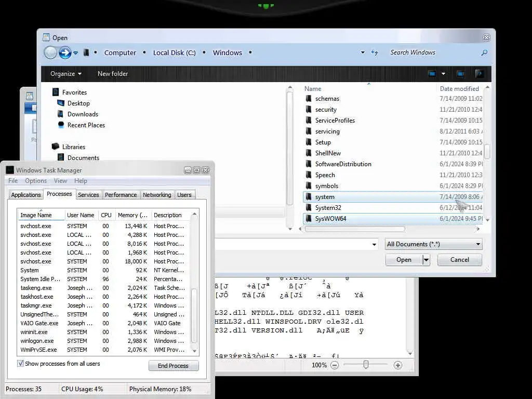Open the view options dropdown arrow

pyautogui.click(x=443, y=74)
